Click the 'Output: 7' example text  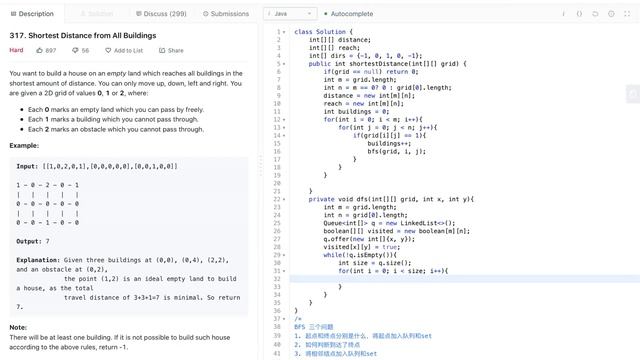tap(33, 241)
